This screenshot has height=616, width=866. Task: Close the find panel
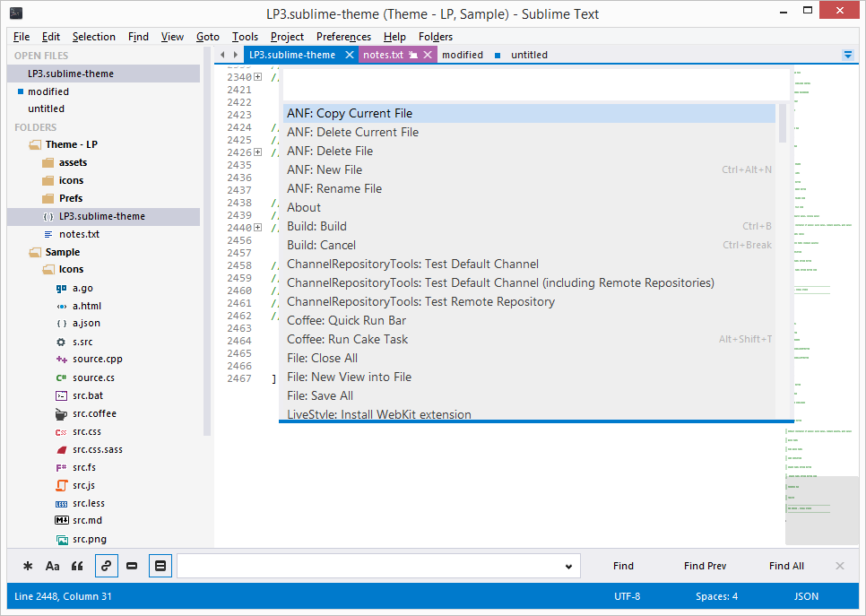coord(839,566)
